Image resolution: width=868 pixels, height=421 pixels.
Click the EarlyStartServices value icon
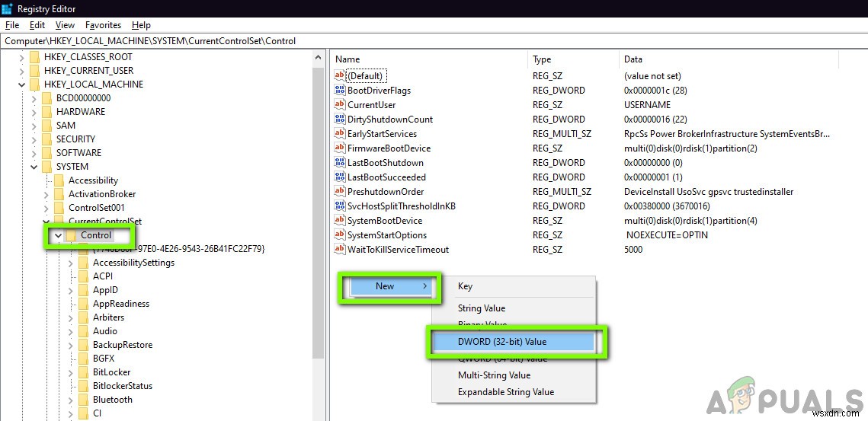pyautogui.click(x=340, y=133)
